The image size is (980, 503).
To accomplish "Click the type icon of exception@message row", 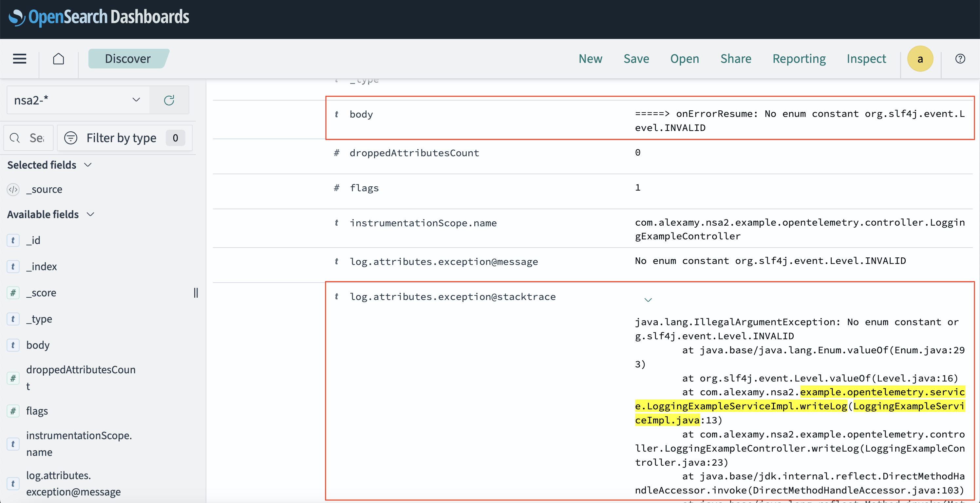I will (336, 261).
